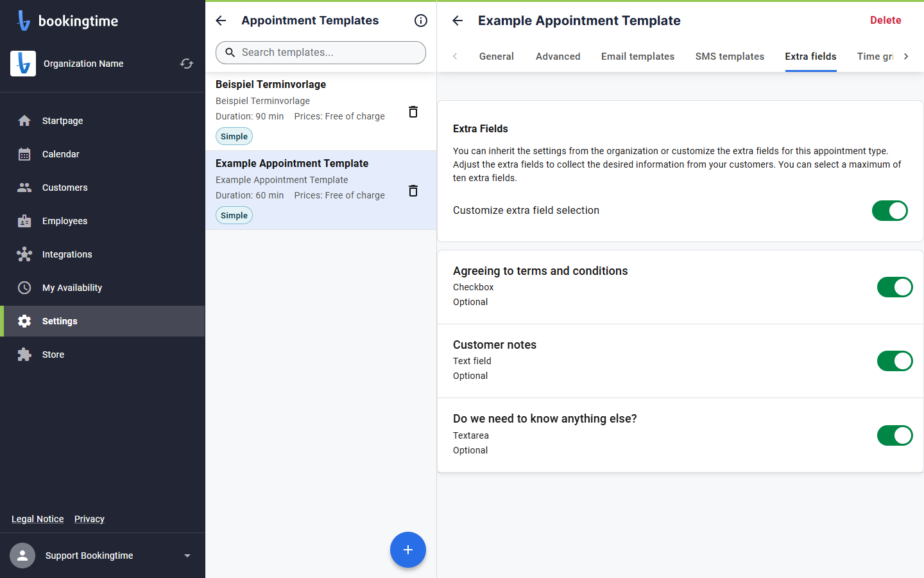The width and height of the screenshot is (924, 578).
Task: Toggle 'Do we need to know anything else?' field
Action: [x=894, y=435]
